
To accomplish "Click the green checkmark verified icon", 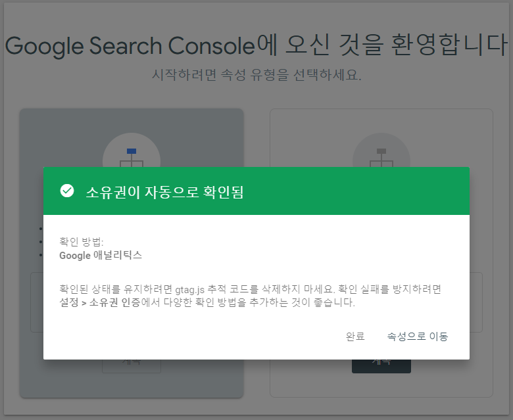I will pyautogui.click(x=67, y=191).
